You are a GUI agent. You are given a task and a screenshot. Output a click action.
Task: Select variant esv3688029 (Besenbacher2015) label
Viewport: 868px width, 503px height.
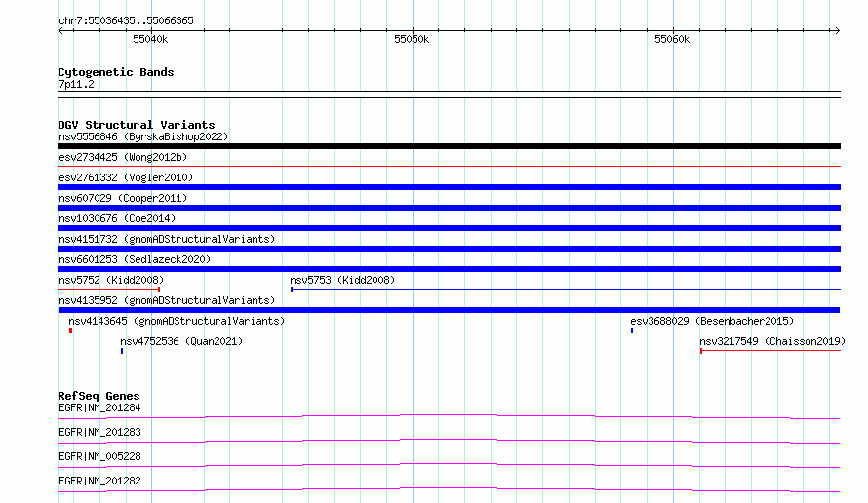712,321
